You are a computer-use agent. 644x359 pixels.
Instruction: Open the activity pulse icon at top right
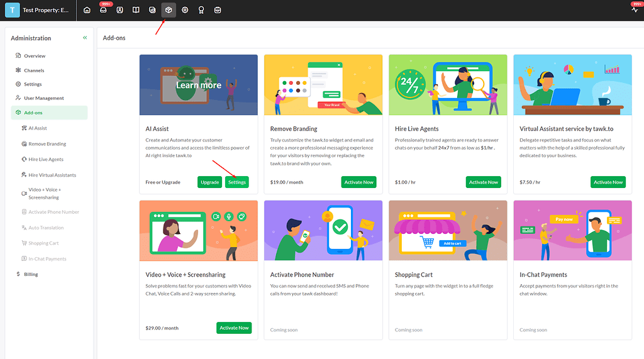(x=635, y=10)
